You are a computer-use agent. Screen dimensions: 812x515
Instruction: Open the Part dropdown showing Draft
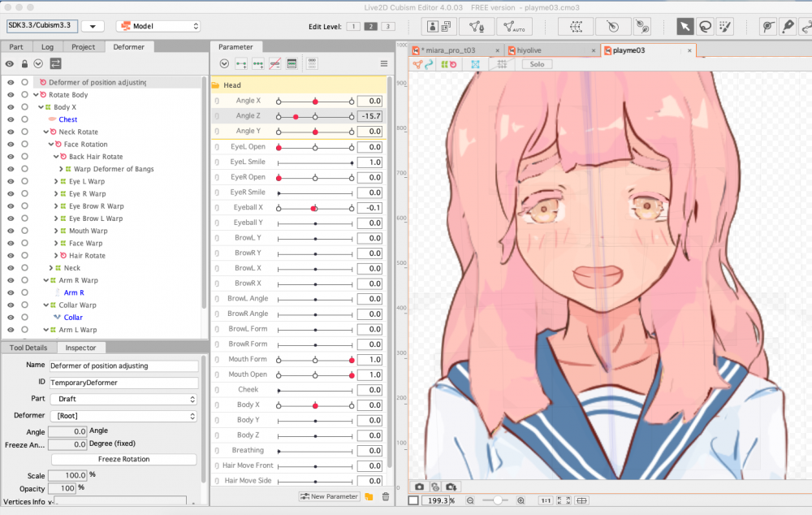pyautogui.click(x=123, y=400)
